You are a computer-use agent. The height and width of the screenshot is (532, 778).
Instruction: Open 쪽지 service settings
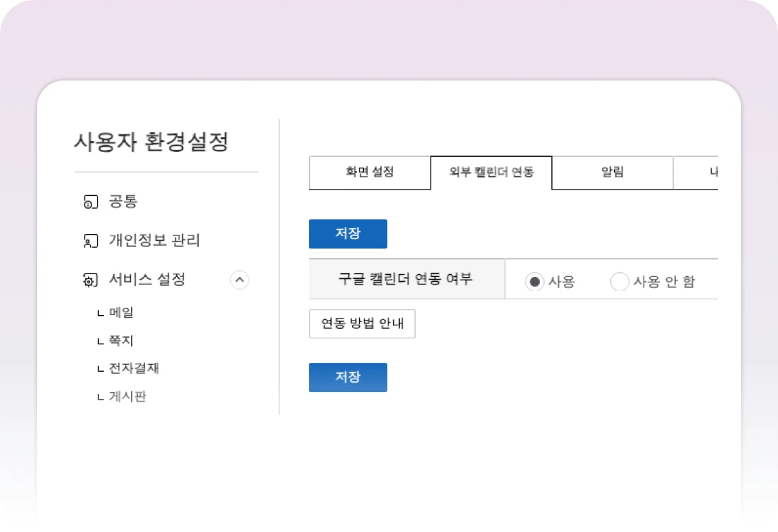121,340
